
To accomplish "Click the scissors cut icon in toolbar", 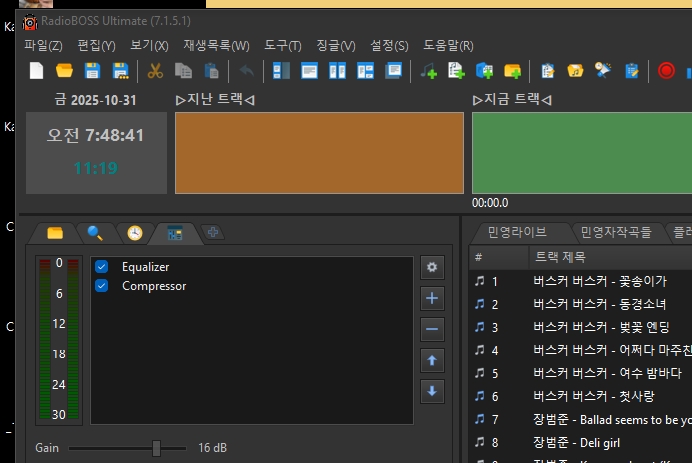I will tap(155, 70).
